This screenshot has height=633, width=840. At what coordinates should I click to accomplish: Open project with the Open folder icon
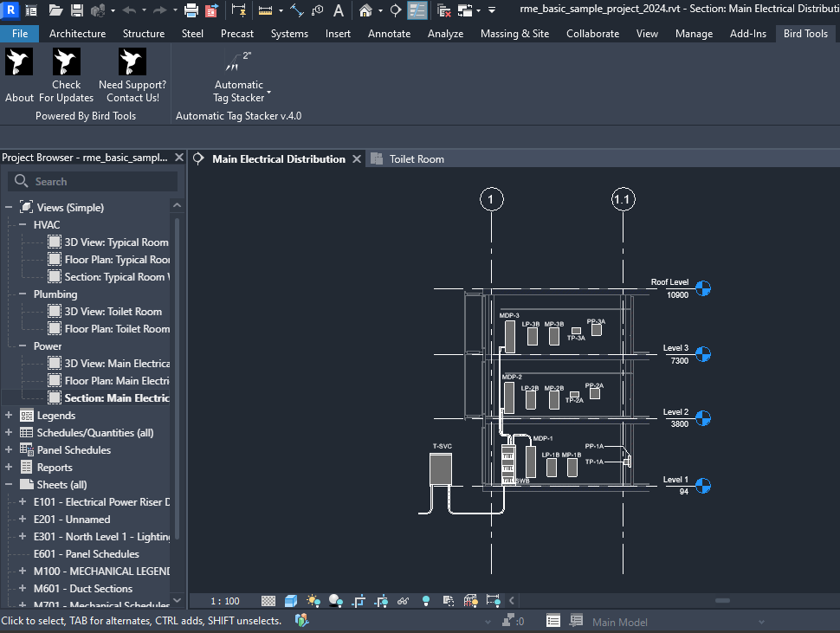click(56, 10)
